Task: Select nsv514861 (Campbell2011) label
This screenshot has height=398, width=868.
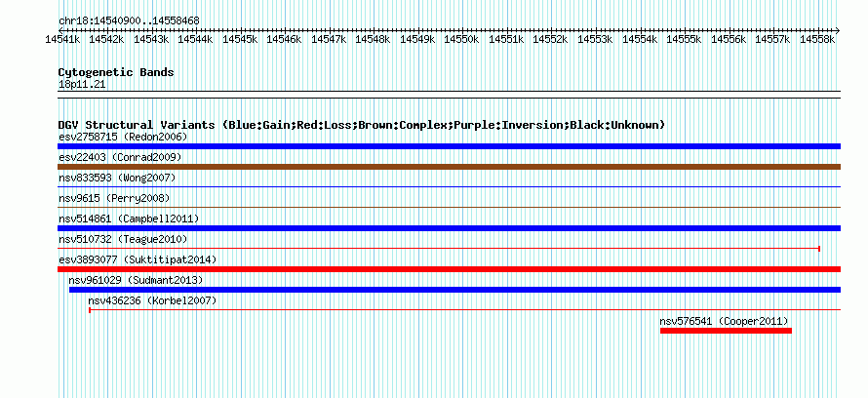Action: tap(129, 219)
